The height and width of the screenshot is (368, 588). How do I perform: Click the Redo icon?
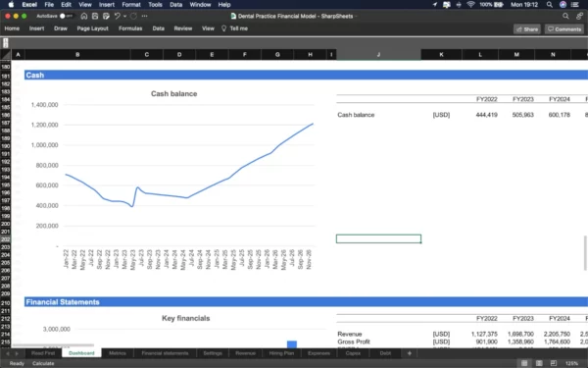pyautogui.click(x=134, y=16)
